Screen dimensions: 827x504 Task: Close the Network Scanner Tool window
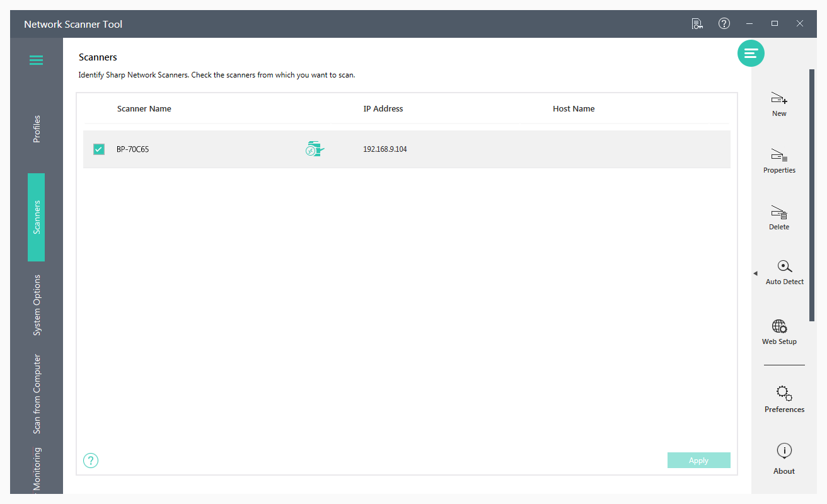(800, 23)
